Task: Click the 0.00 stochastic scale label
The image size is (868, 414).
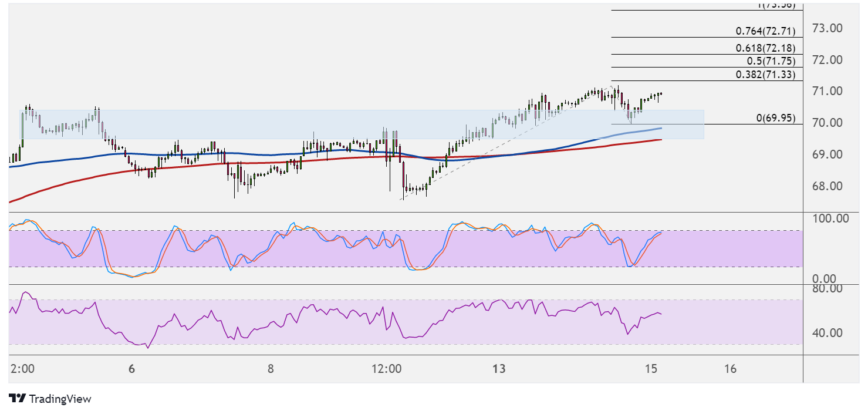Action: click(823, 278)
